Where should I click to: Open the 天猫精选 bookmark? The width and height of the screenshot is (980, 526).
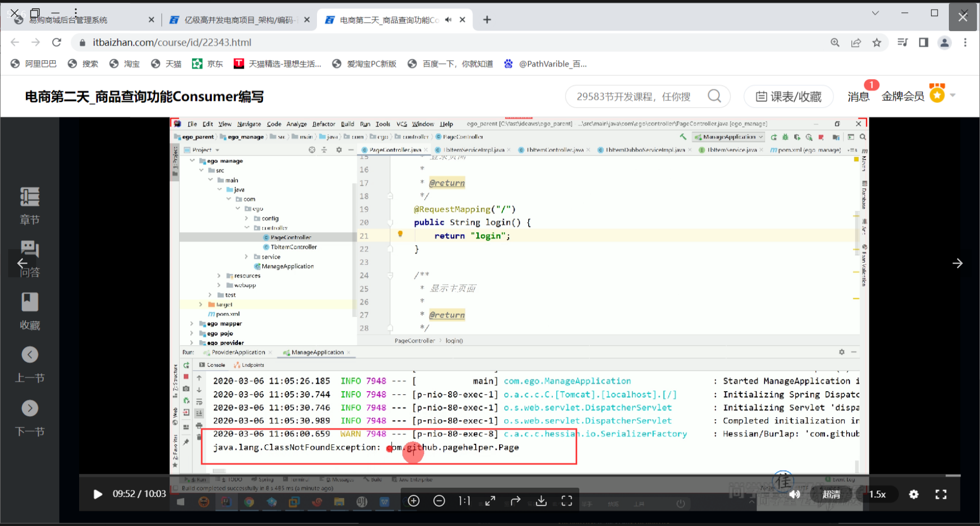[x=278, y=64]
